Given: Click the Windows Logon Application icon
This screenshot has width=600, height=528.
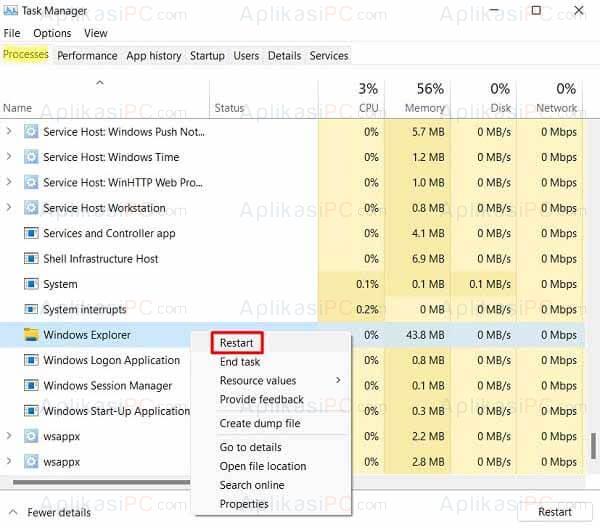Looking at the screenshot, I should point(31,360).
